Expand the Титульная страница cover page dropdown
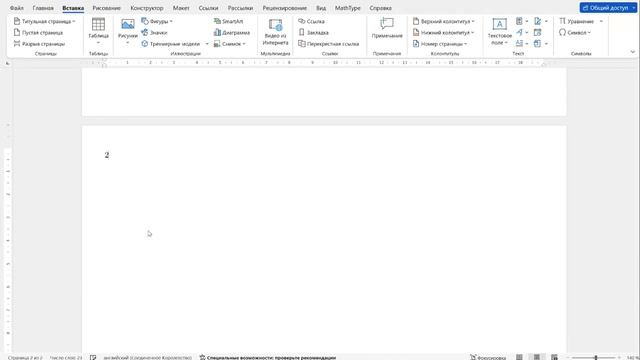 pyautogui.click(x=74, y=21)
